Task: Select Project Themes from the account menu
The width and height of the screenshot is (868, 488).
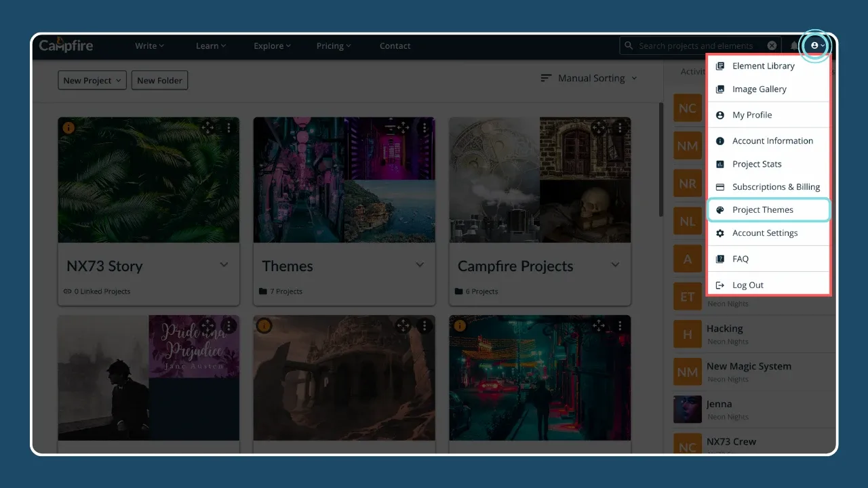Action: pos(763,209)
